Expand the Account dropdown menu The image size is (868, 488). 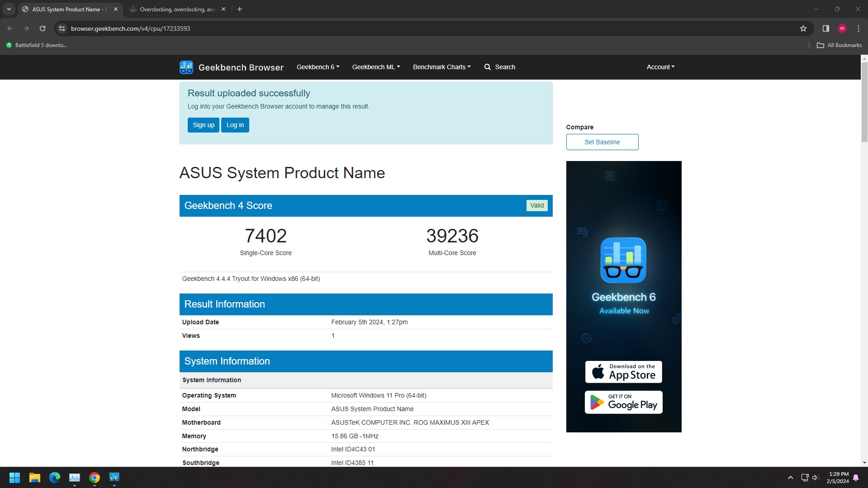coord(660,67)
